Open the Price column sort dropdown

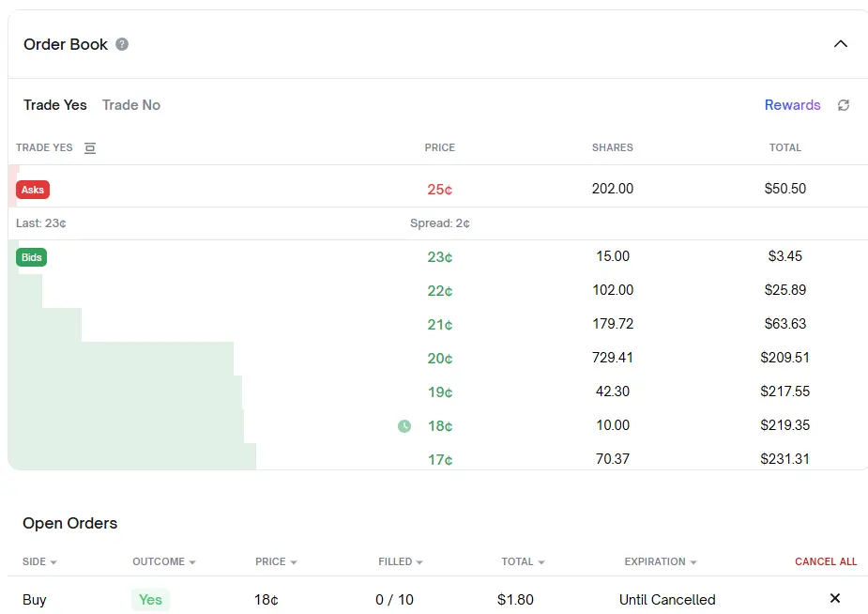pos(294,562)
